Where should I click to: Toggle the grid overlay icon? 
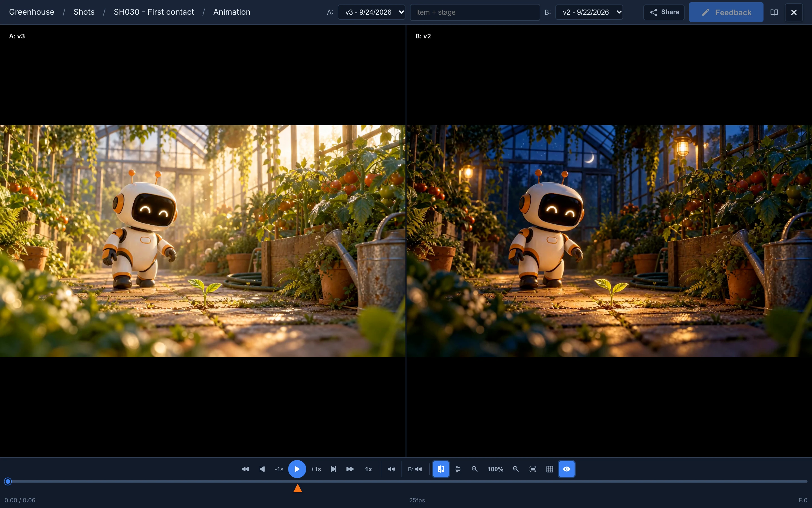point(550,469)
